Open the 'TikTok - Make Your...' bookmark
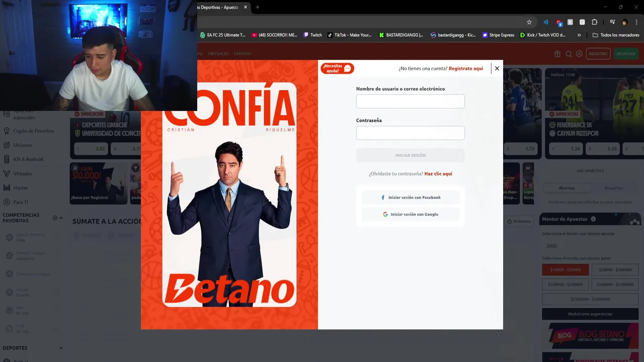Viewport: 644px width, 362px height. (350, 35)
